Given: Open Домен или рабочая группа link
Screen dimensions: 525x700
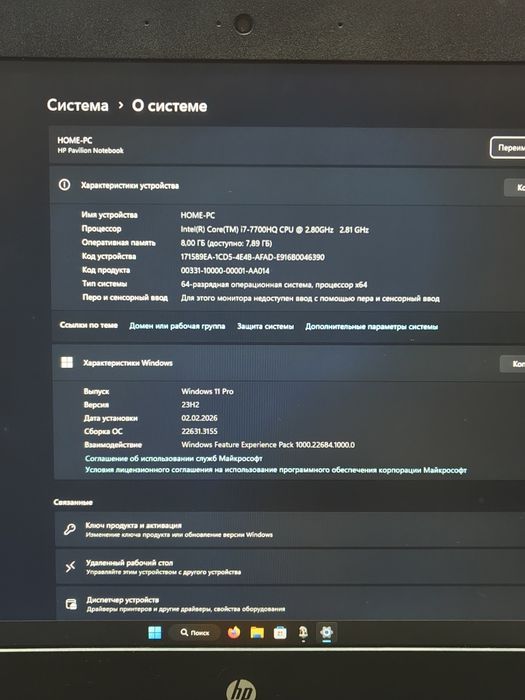Looking at the screenshot, I should tap(177, 326).
